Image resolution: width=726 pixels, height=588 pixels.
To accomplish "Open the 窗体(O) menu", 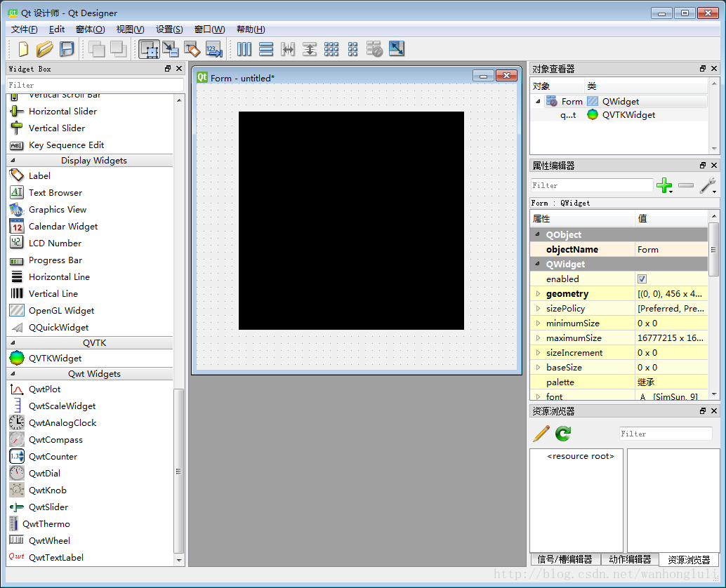I will coord(90,29).
